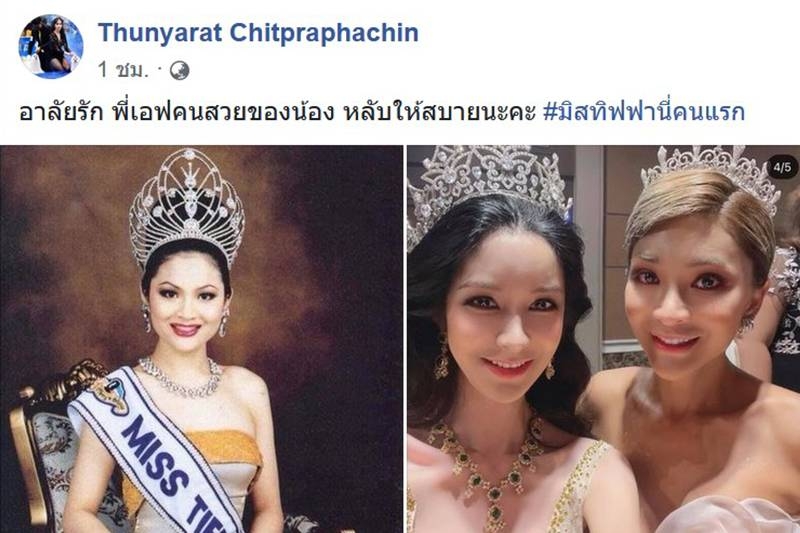Click the globe public privacy icon

click(180, 70)
